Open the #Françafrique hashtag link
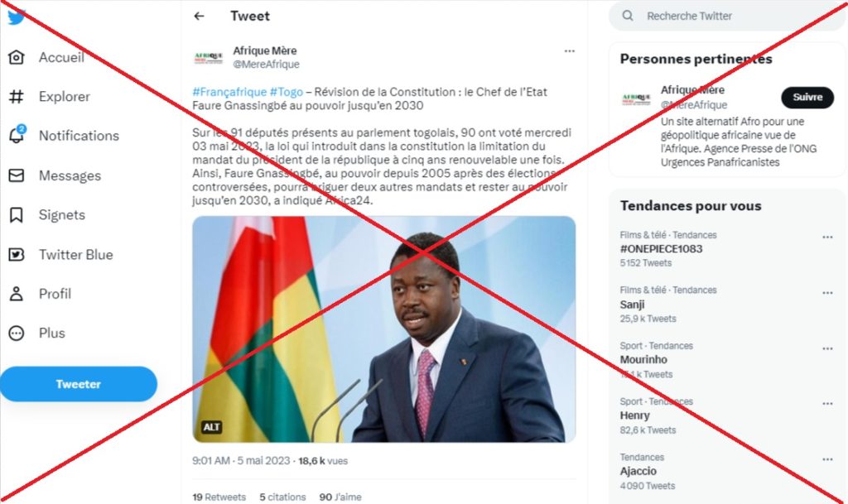Viewport: 848px width, 504px height. click(229, 92)
